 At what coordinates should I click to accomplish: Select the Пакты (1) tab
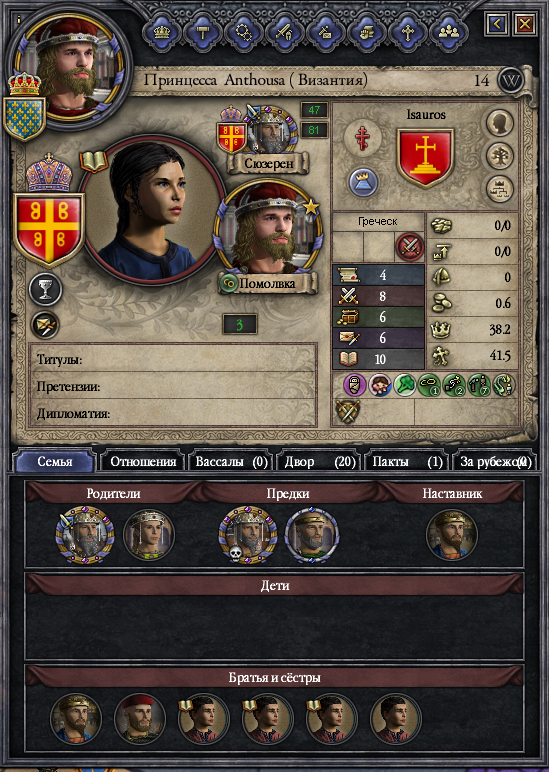coord(407,462)
